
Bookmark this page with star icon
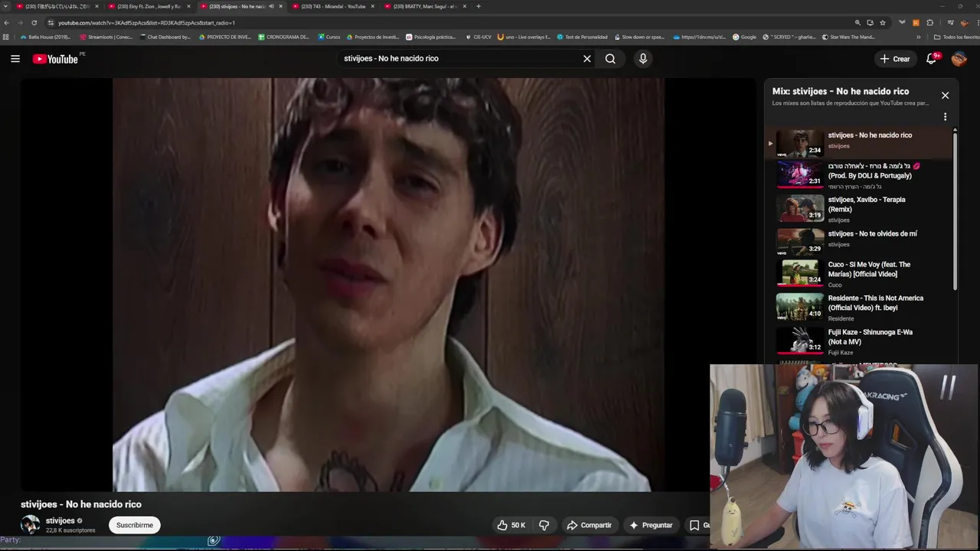[x=883, y=23]
